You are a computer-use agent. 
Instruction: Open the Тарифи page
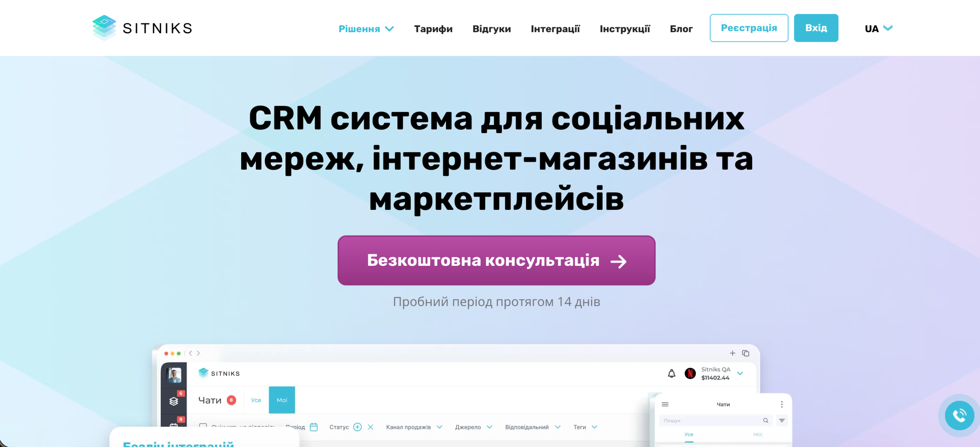tap(433, 29)
